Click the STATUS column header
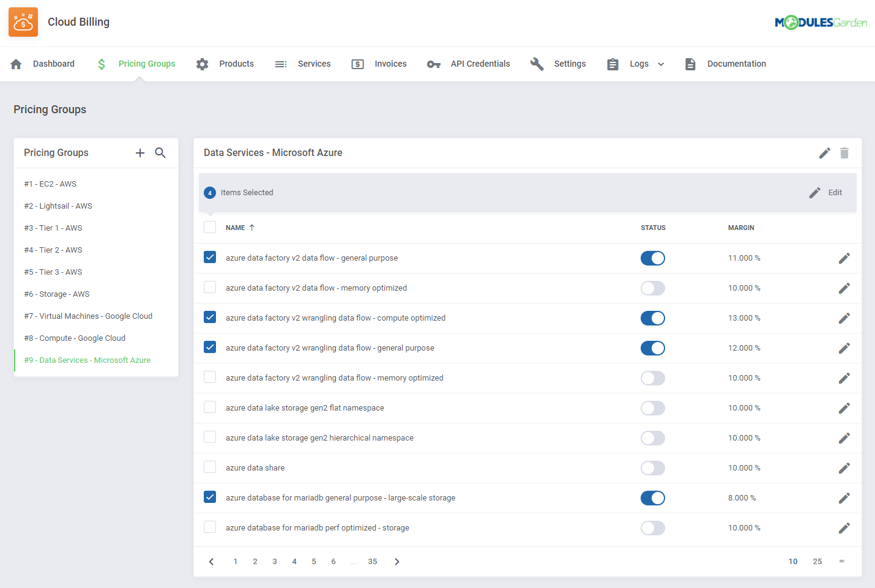Screen dimensions: 875x588 coord(653,228)
